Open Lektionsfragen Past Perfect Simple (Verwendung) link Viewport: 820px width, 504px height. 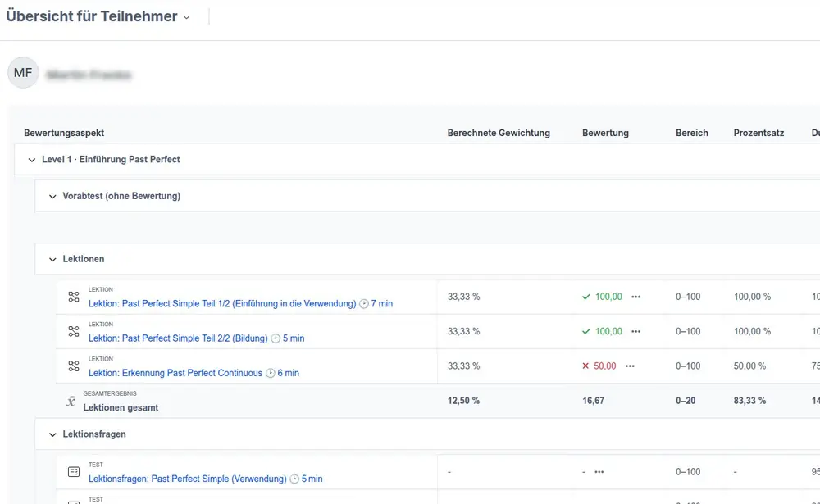tap(187, 479)
